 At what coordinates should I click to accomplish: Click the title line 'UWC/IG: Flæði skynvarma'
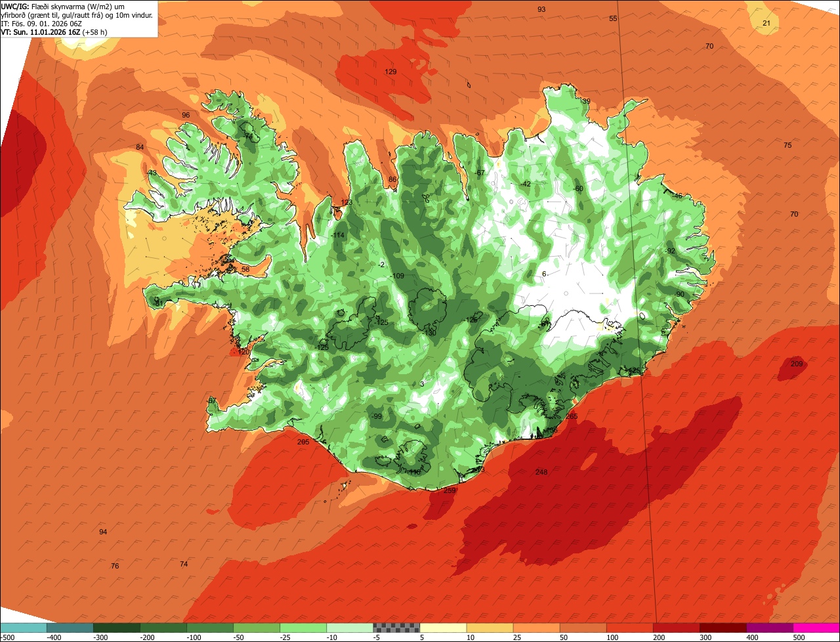tap(48, 6)
